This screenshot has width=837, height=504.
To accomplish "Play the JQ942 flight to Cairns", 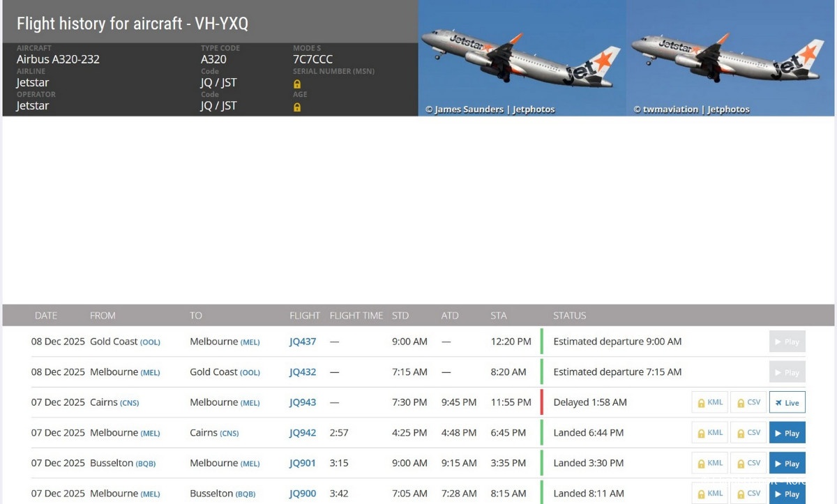I will click(787, 433).
